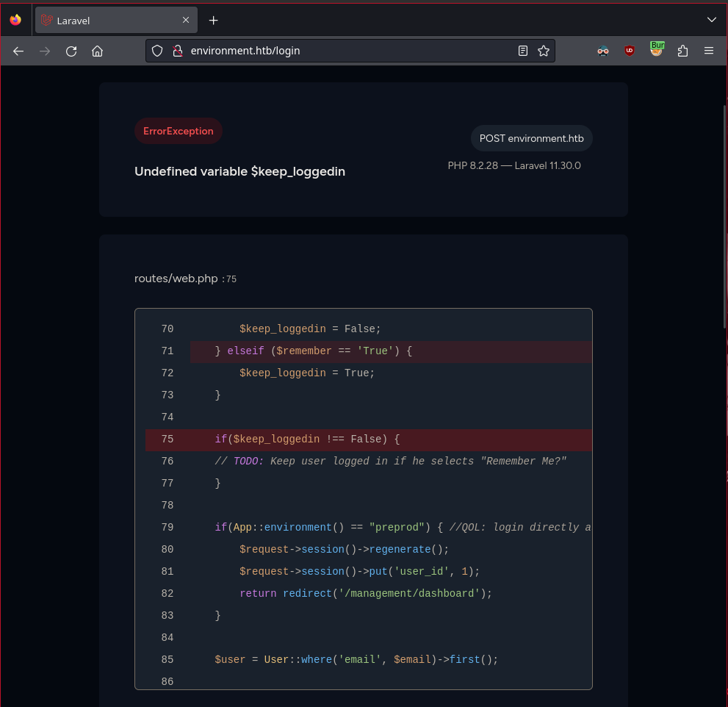Image resolution: width=728 pixels, height=707 pixels.
Task: View insecure connection padlock details
Action: tap(177, 51)
